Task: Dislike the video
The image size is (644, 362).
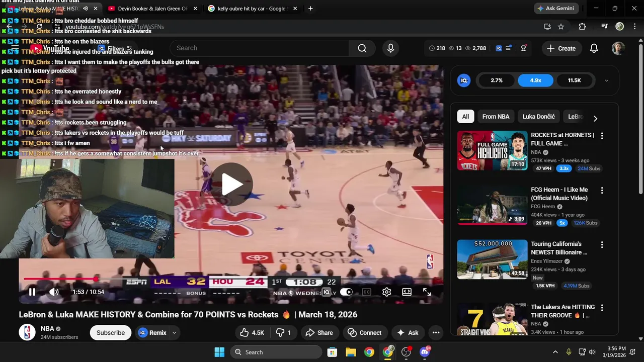Action: tap(283, 332)
